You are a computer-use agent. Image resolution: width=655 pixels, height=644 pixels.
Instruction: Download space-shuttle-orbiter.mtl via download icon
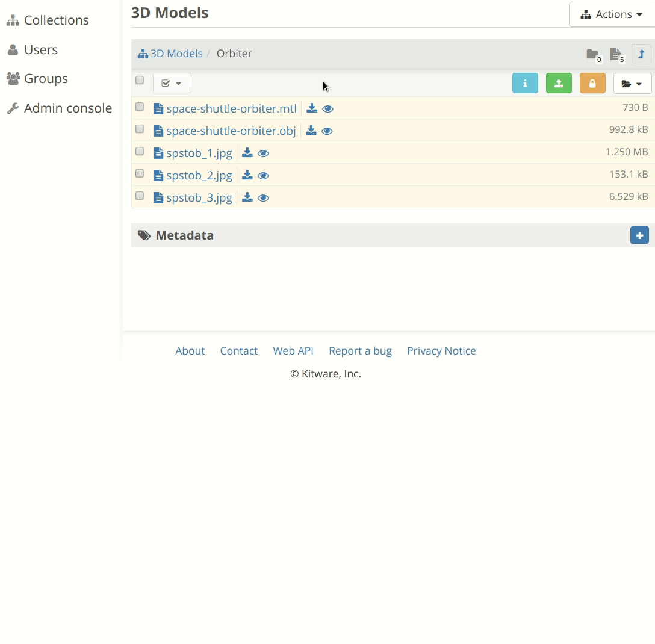[312, 108]
